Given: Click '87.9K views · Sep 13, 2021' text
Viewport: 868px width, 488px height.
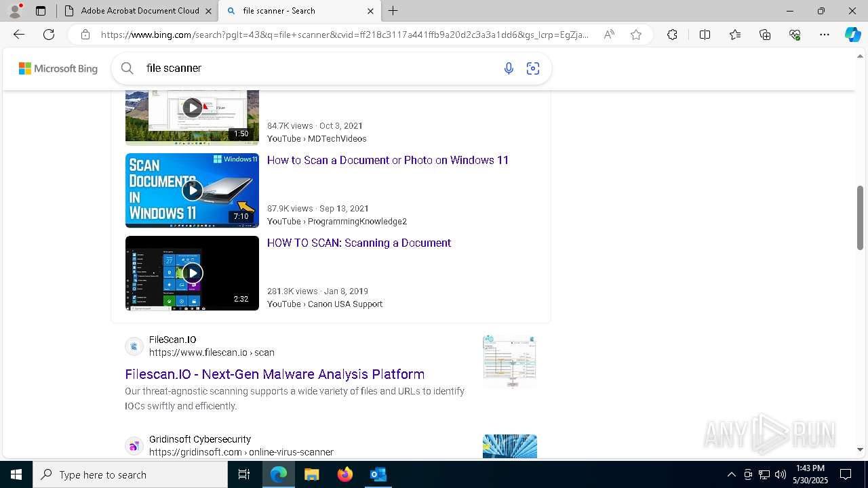Looking at the screenshot, I should [318, 209].
